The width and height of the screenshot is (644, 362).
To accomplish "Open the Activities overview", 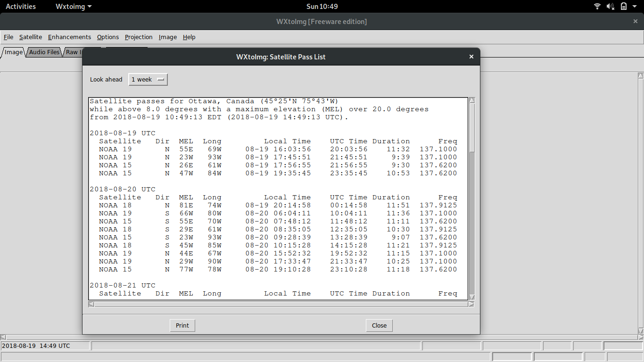I will point(21,7).
